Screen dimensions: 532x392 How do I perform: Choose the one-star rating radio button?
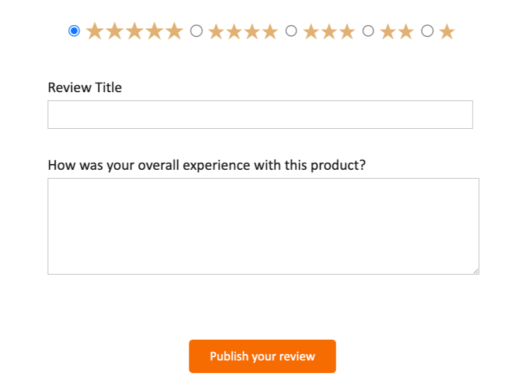click(427, 31)
